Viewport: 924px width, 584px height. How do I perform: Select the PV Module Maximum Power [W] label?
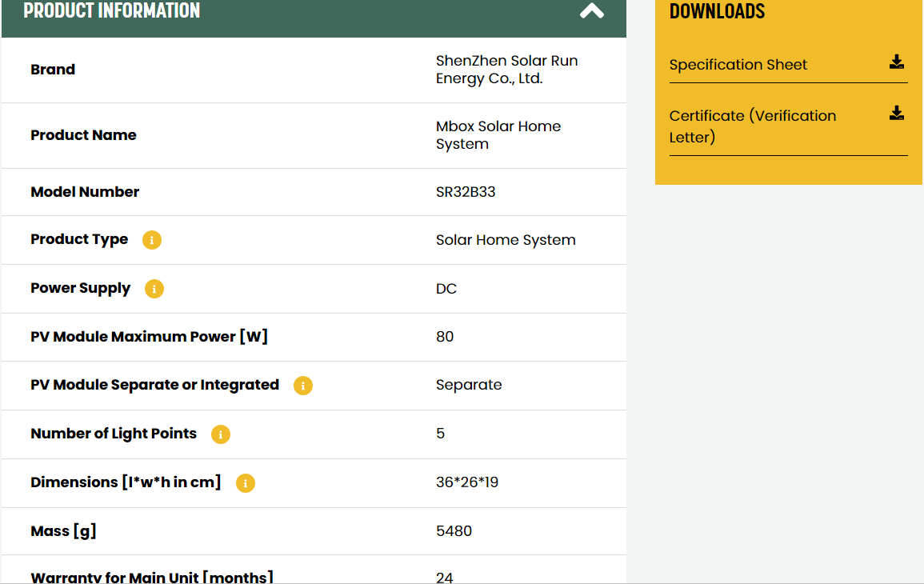coord(149,337)
